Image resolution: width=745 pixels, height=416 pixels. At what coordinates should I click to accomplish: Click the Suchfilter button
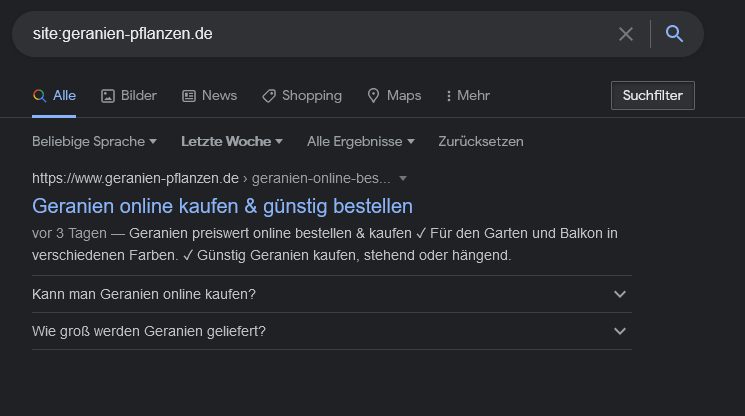click(x=652, y=96)
